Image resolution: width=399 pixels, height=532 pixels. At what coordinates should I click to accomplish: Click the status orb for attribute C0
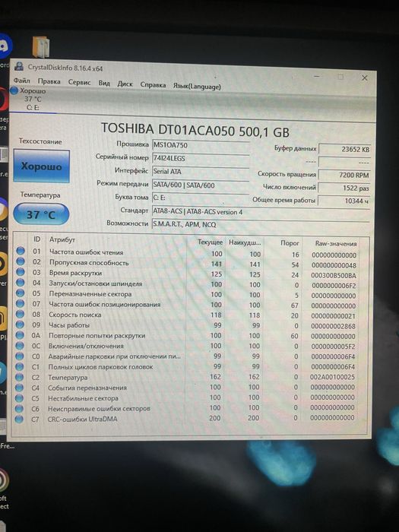pyautogui.click(x=20, y=356)
